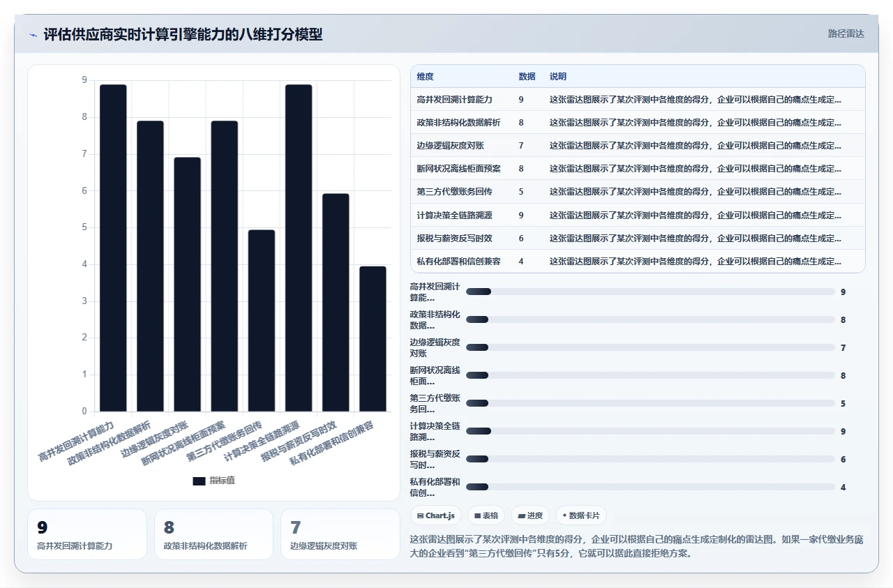Image resolution: width=893 pixels, height=588 pixels.
Task: Toggle the 指标值 legend swatch
Action: click(x=199, y=481)
